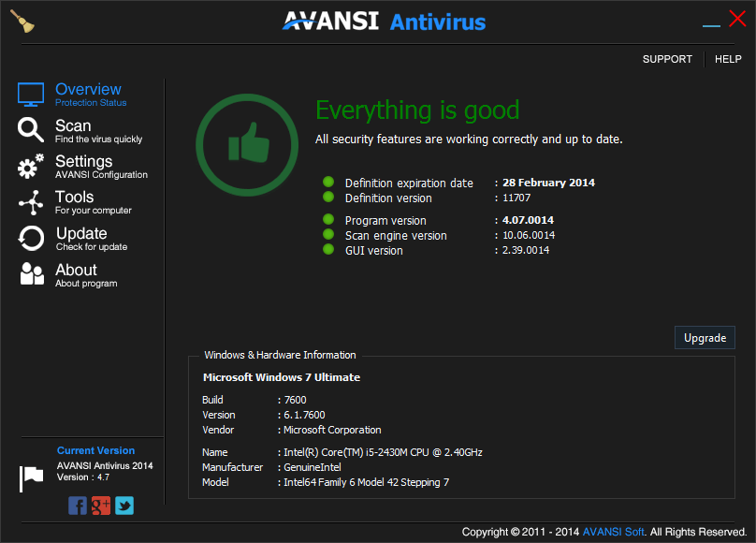This screenshot has height=543, width=756.
Task: Open the Twitter bird icon
Action: [x=124, y=506]
